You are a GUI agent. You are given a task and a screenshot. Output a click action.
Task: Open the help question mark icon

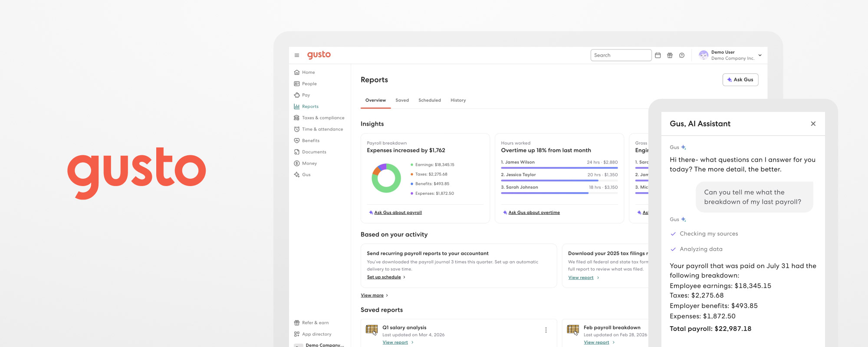[x=682, y=55]
